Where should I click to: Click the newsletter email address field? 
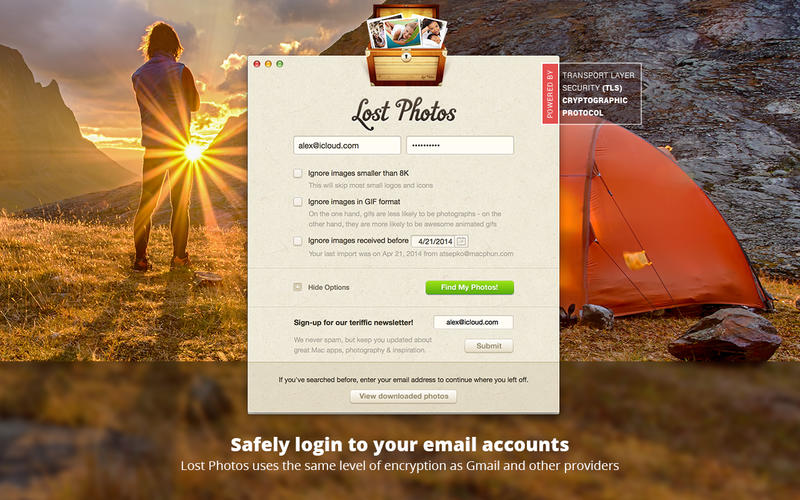473,322
